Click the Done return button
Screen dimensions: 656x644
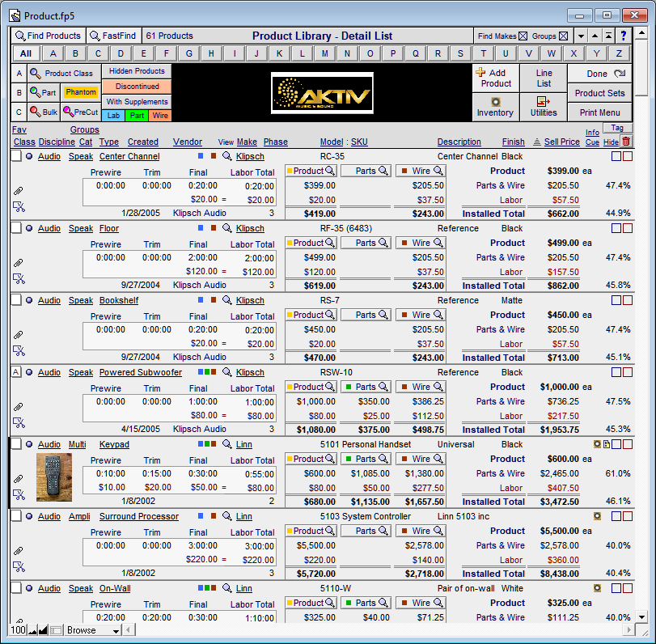point(600,74)
